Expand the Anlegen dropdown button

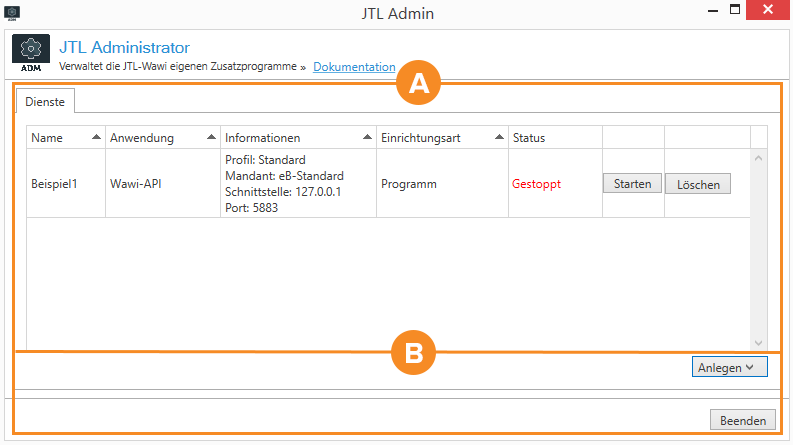(729, 367)
